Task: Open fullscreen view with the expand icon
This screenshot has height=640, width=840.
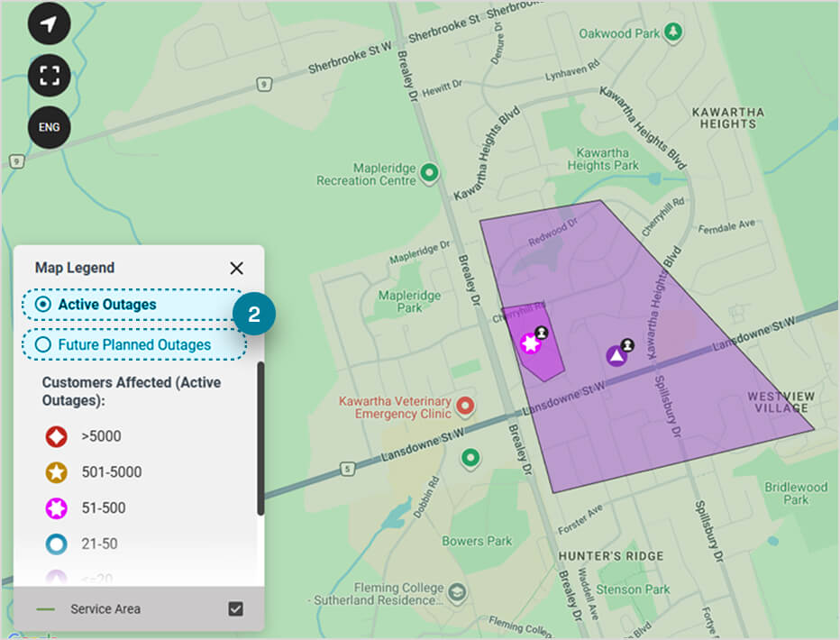Action: 49,75
